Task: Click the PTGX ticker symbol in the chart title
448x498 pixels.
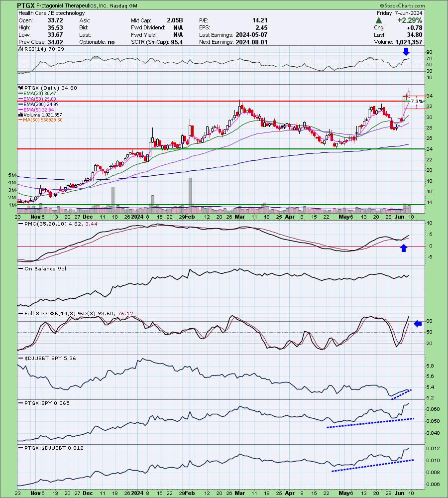Action: pos(26,5)
